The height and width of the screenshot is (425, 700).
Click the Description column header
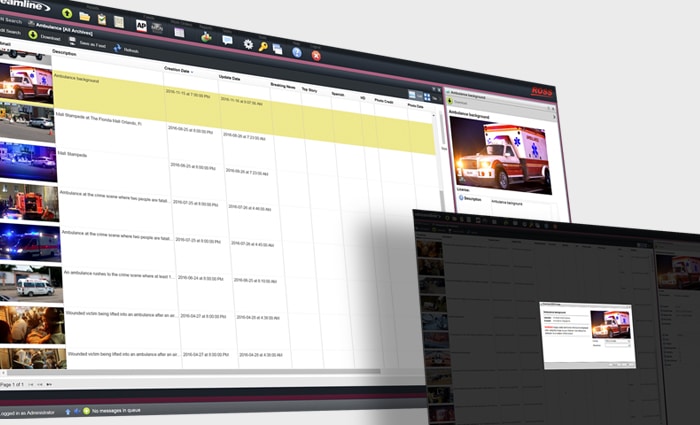tap(64, 53)
